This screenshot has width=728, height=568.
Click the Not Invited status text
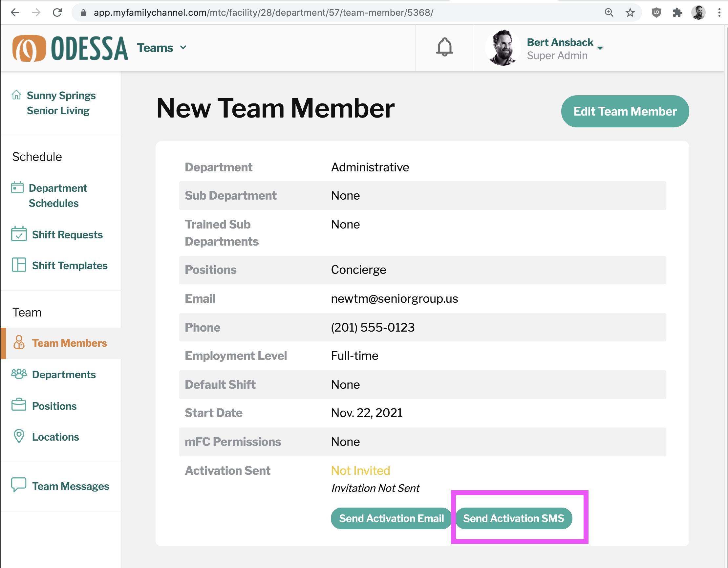pos(360,470)
